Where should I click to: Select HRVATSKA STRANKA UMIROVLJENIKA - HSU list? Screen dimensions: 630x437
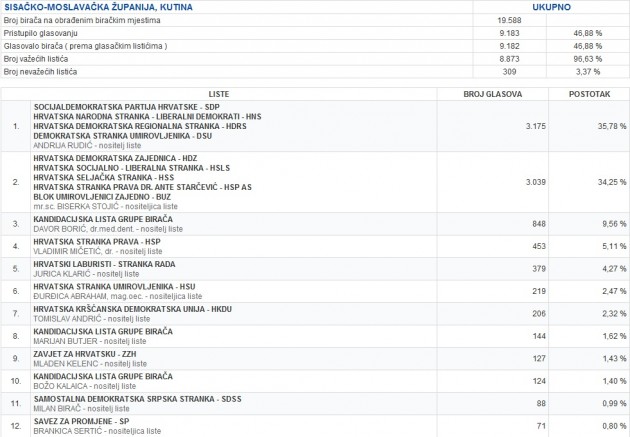point(114,286)
